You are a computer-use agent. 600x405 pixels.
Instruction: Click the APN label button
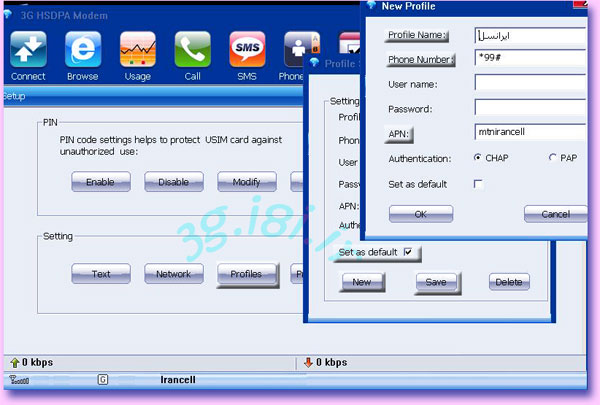click(x=399, y=134)
